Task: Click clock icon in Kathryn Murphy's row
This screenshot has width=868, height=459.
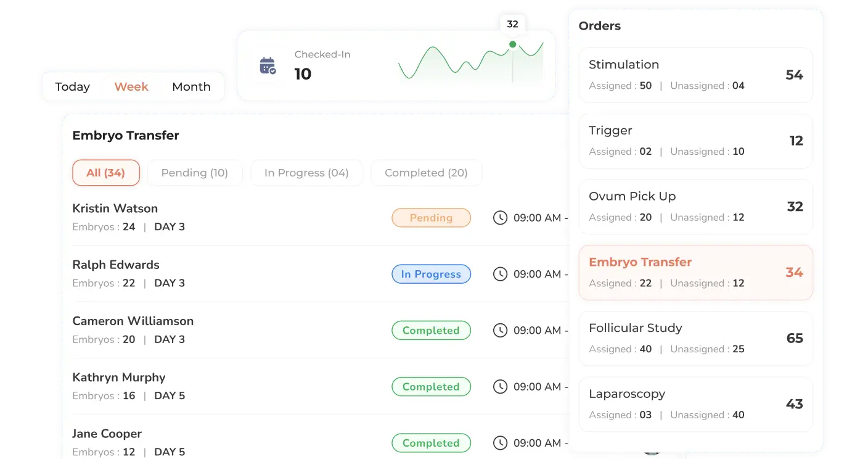Action: (500, 387)
